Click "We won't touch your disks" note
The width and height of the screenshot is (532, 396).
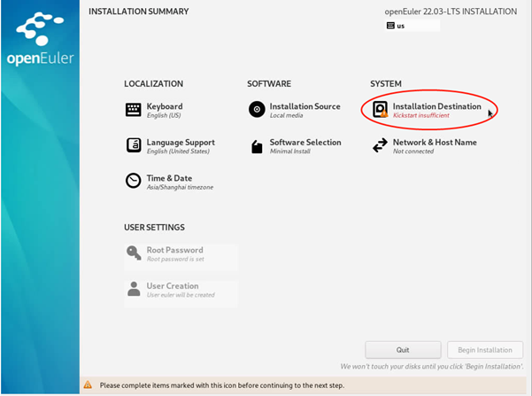pyautogui.click(x=432, y=367)
